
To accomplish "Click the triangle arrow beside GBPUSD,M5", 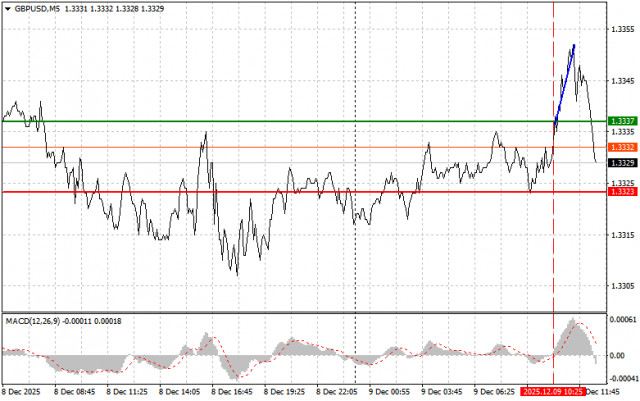I will pos(8,9).
